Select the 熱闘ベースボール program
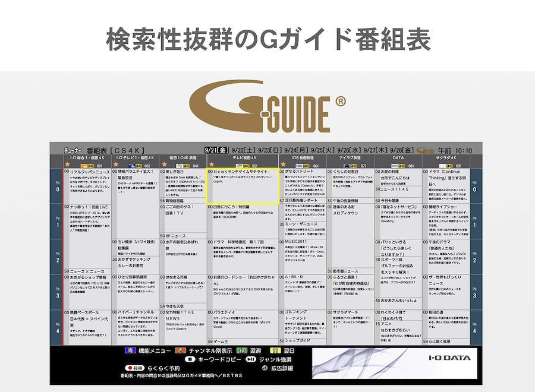The height and width of the screenshot is (392, 535). 87,327
